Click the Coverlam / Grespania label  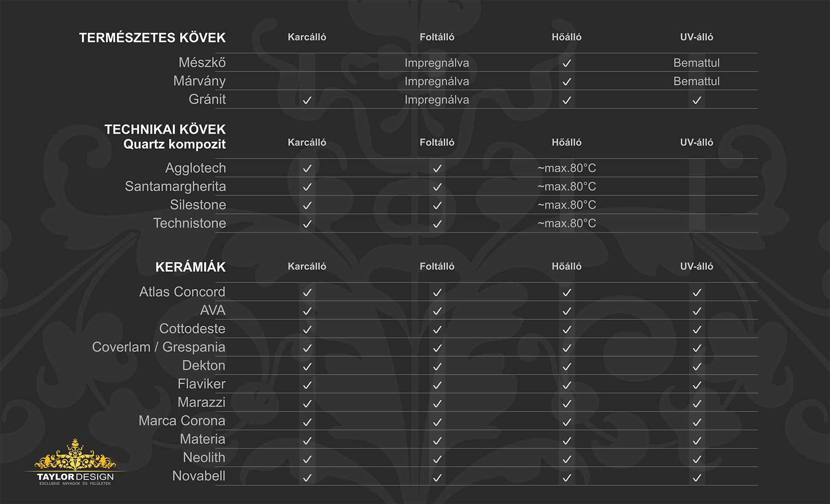pyautogui.click(x=159, y=347)
